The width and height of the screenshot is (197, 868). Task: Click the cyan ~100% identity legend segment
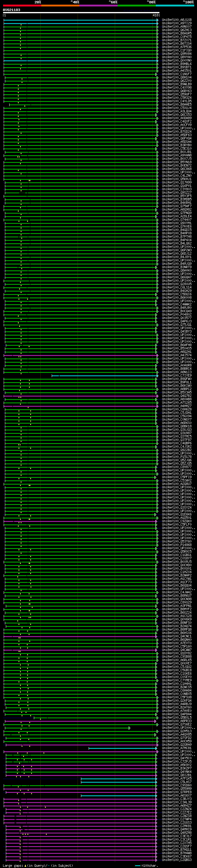175,6
